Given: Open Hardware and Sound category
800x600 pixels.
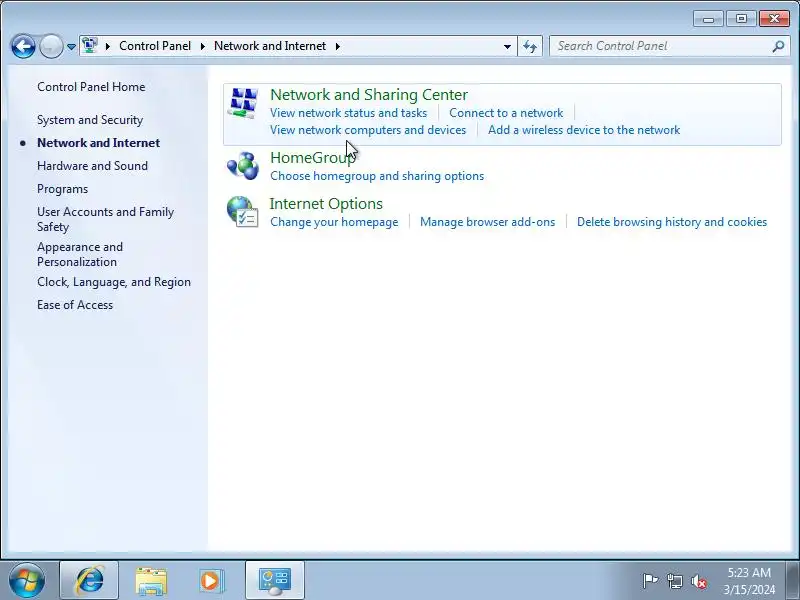Looking at the screenshot, I should (x=92, y=166).
